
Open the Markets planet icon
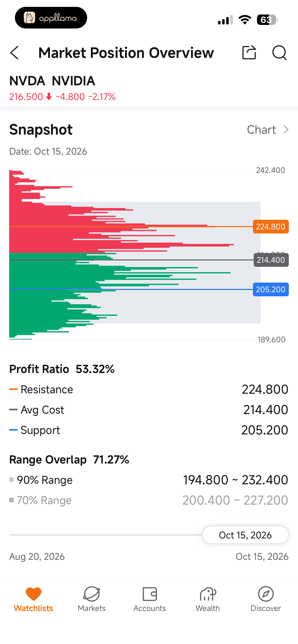coord(91,594)
